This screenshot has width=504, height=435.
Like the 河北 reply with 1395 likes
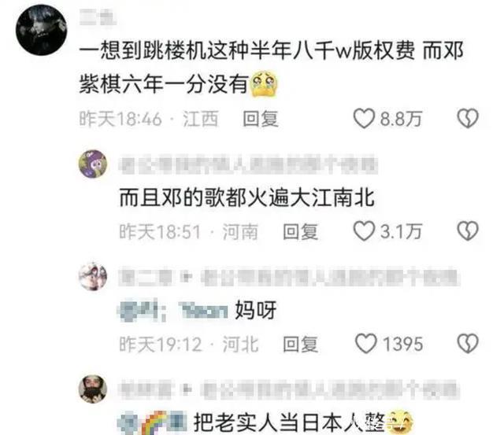pyautogui.click(x=365, y=344)
